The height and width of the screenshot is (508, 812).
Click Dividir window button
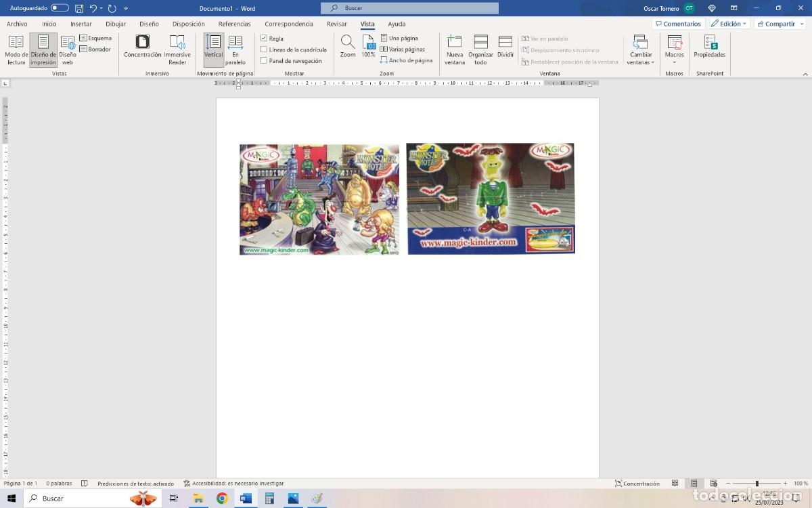coord(505,46)
